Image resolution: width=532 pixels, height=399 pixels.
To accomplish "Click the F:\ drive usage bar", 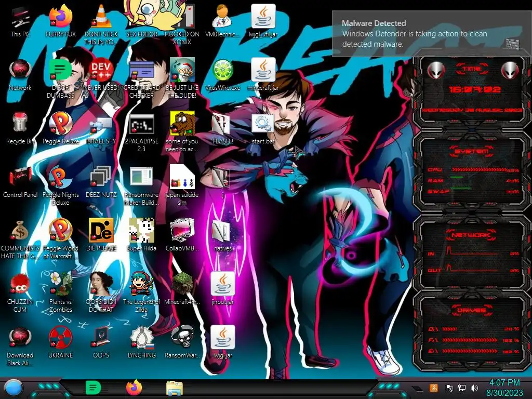I will point(470,340).
